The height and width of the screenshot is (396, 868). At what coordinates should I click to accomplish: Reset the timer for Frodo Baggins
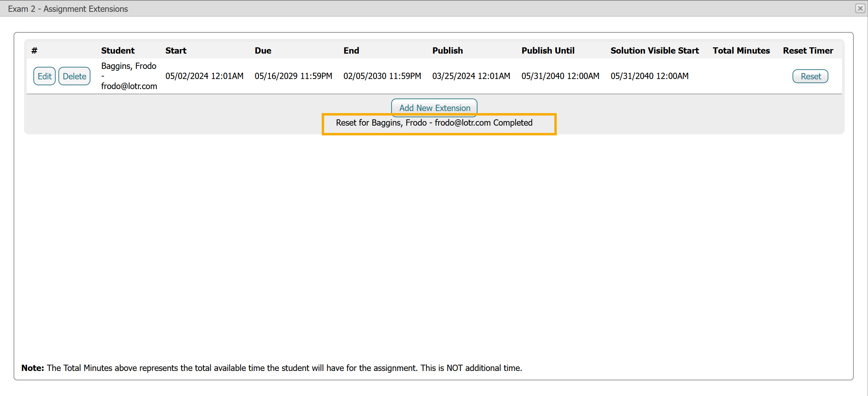coord(810,76)
